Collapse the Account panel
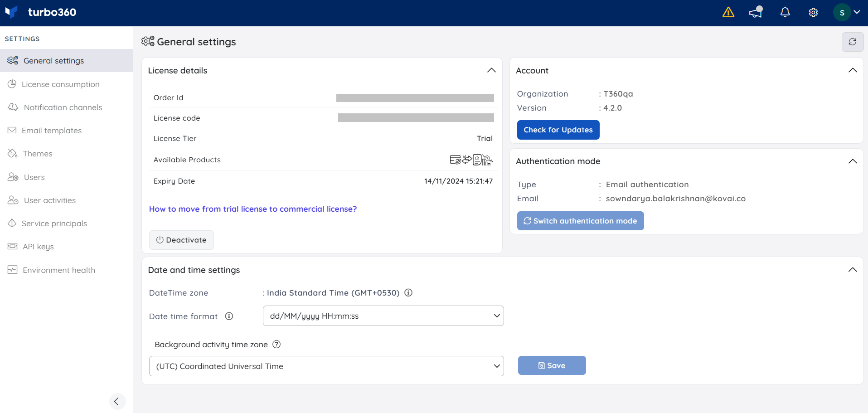Screen dimensions: 868x413 click(x=853, y=70)
